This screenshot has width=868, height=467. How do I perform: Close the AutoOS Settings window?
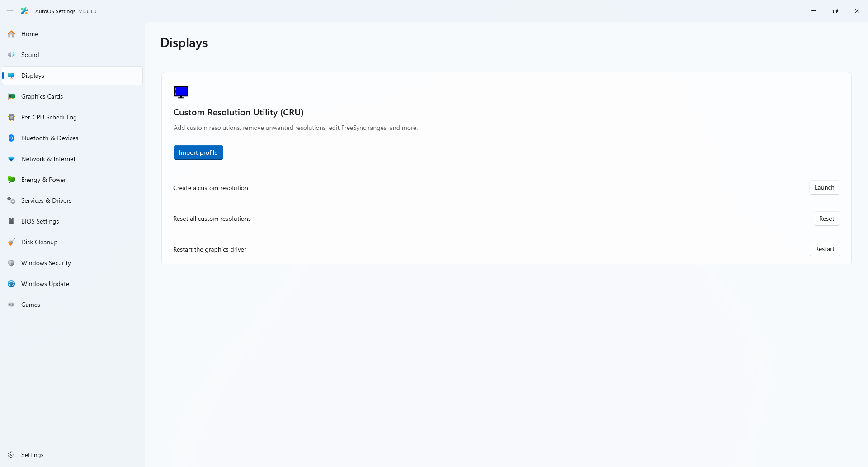[857, 11]
